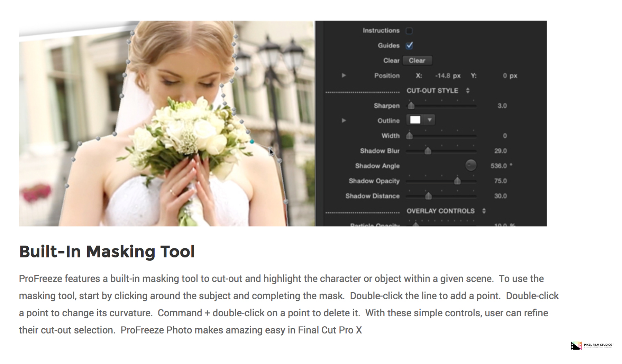Viewport: 622px width, 364px height.
Task: Click the Shadow Angle label
Action: [377, 166]
